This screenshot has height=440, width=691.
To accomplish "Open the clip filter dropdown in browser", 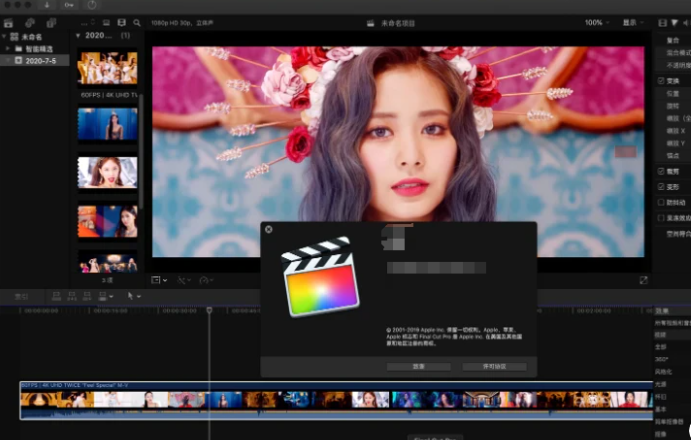I will tap(88, 22).
